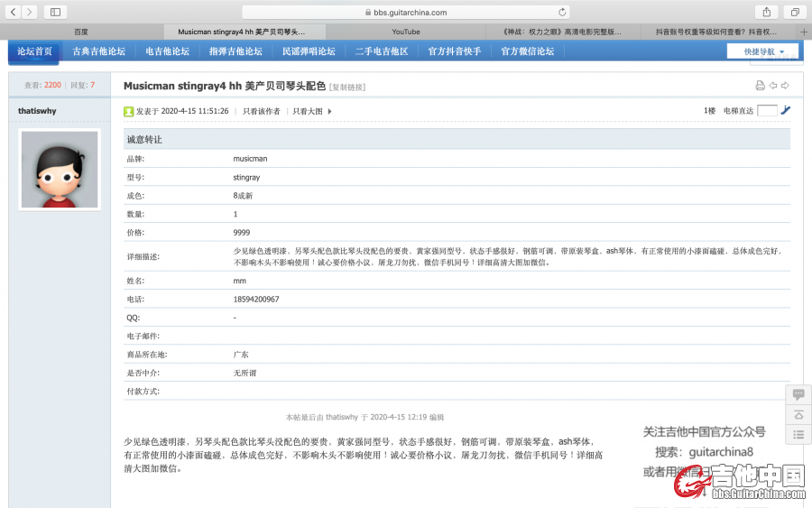
Task: Go to previous thread arrow icon
Action: [773, 86]
